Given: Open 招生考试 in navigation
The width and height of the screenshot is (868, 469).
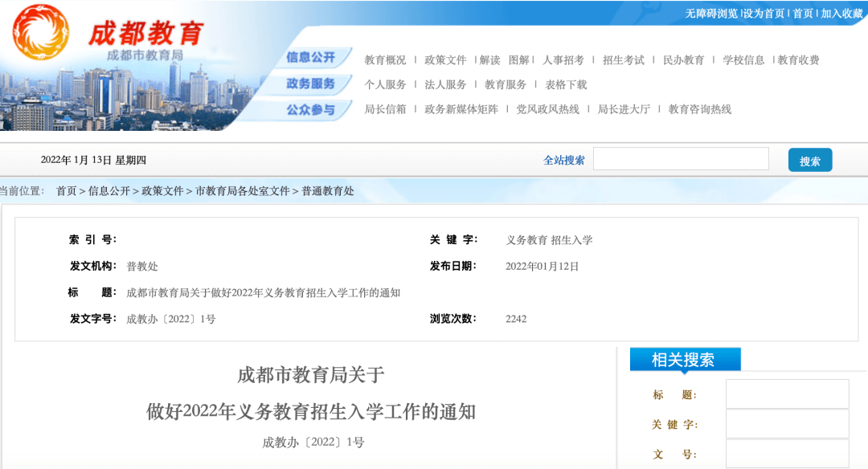Looking at the screenshot, I should point(624,60).
